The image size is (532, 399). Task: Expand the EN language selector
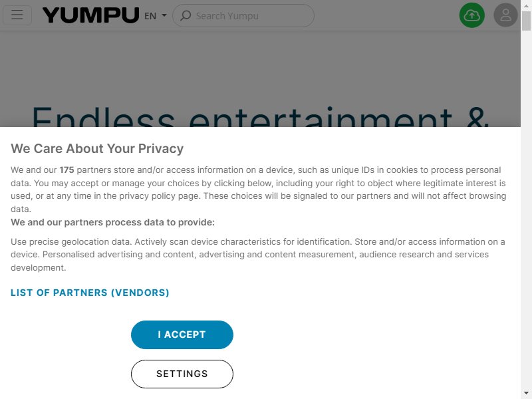point(156,16)
